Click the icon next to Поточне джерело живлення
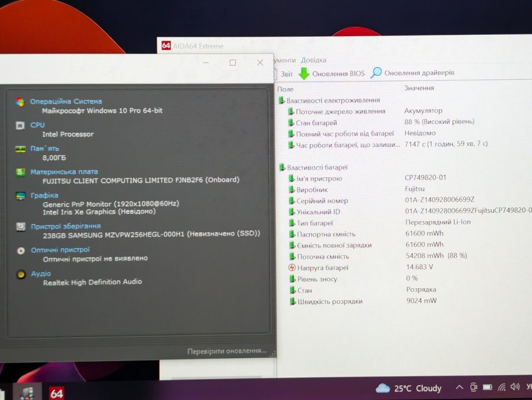The height and width of the screenshot is (400, 532). [291, 111]
